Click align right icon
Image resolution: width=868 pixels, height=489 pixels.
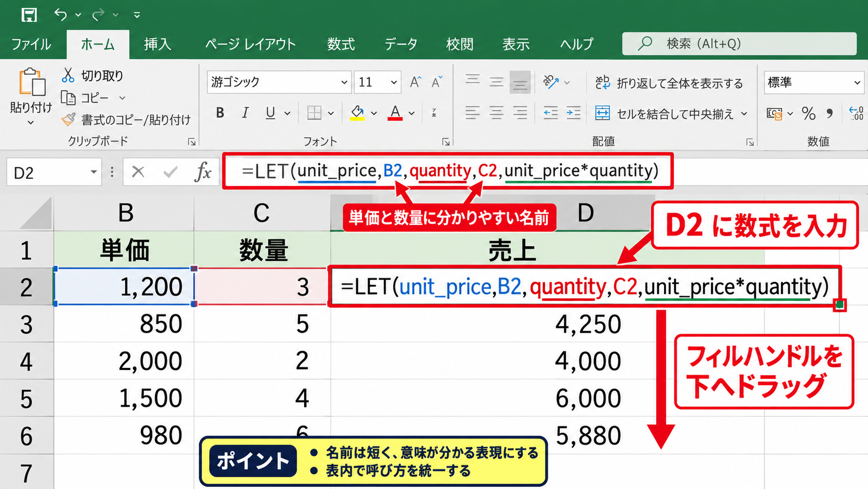coord(520,113)
